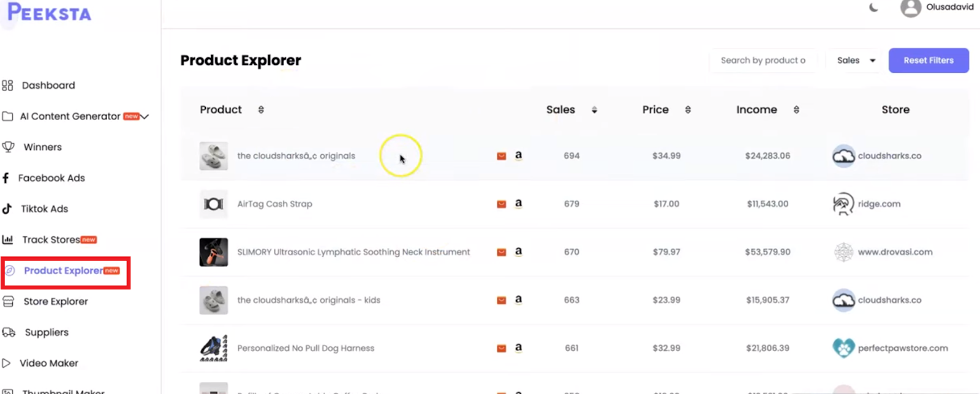Click Amazon icon for AirTag Cash Strap

[518, 203]
